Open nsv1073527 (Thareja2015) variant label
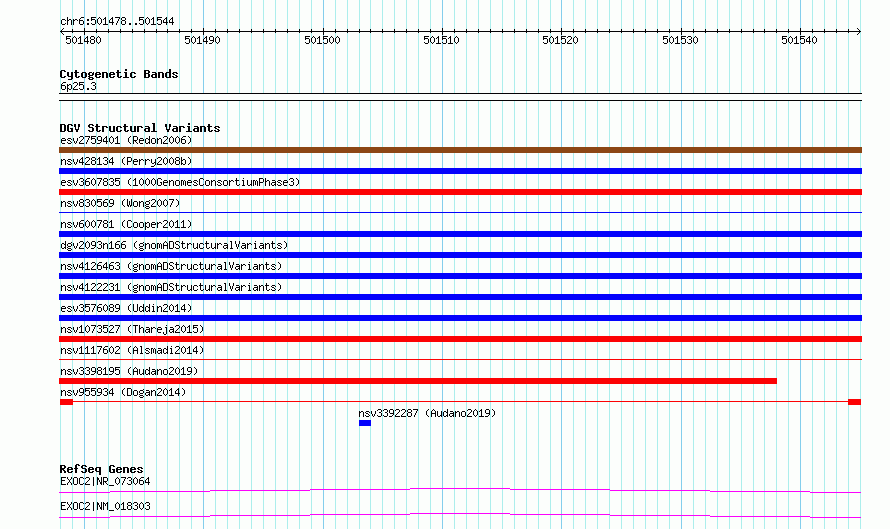 coord(132,329)
